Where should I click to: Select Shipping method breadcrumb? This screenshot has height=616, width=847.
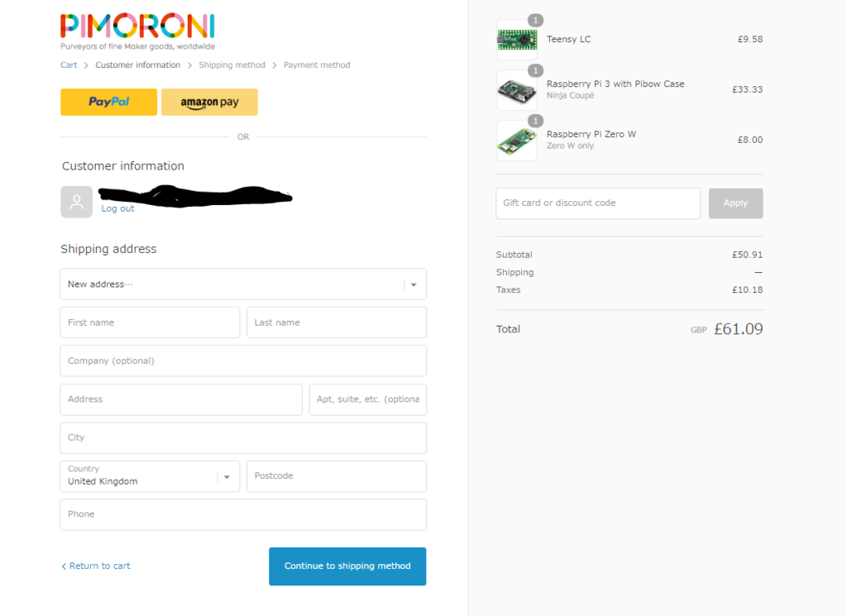[232, 64]
